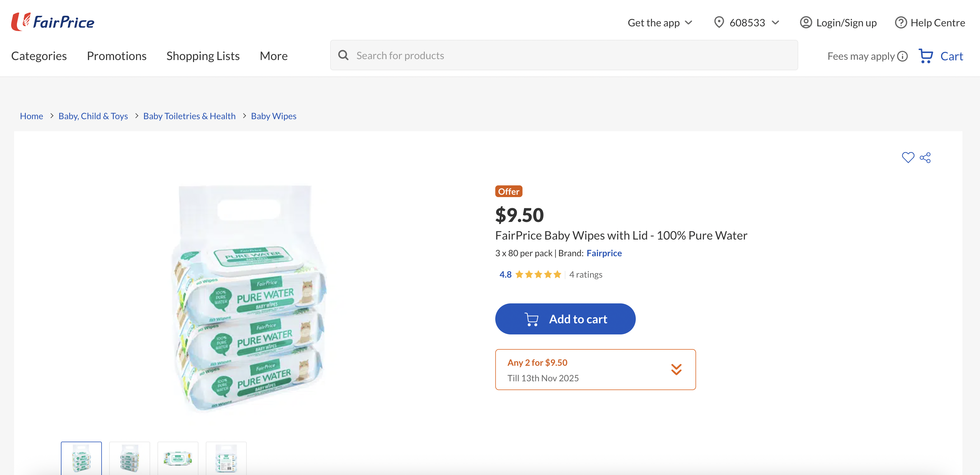Share the product via share icon
Image resolution: width=980 pixels, height=475 pixels.
pos(925,157)
